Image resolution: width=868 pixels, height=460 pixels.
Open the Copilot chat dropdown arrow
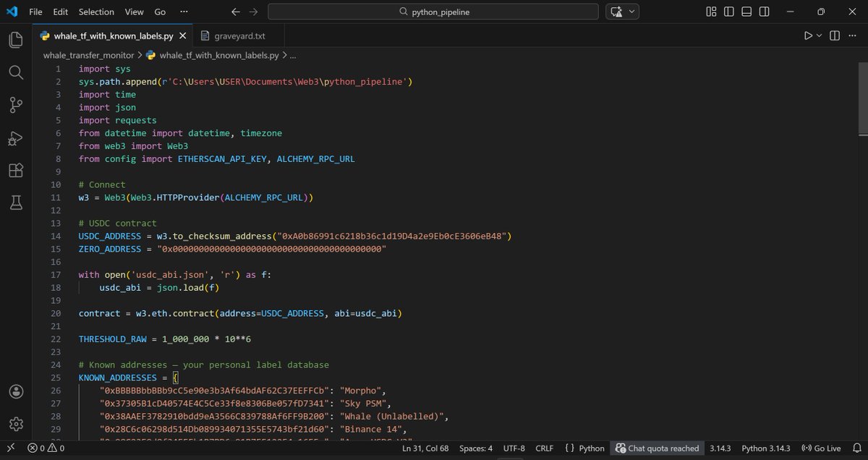click(x=633, y=12)
